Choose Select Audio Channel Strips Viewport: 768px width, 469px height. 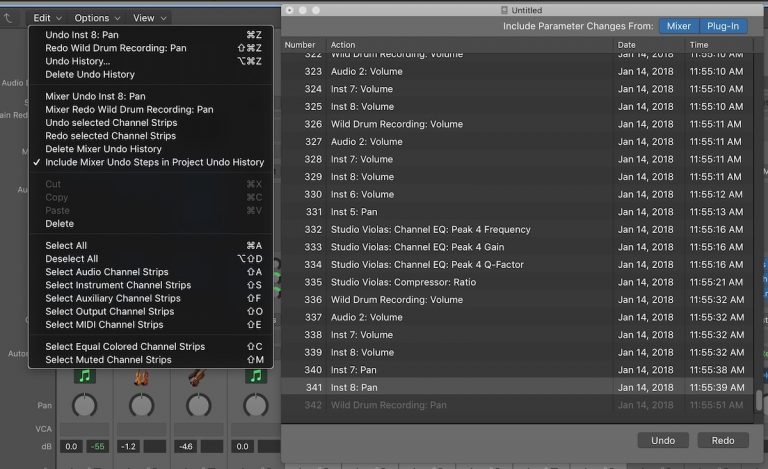coord(149,272)
